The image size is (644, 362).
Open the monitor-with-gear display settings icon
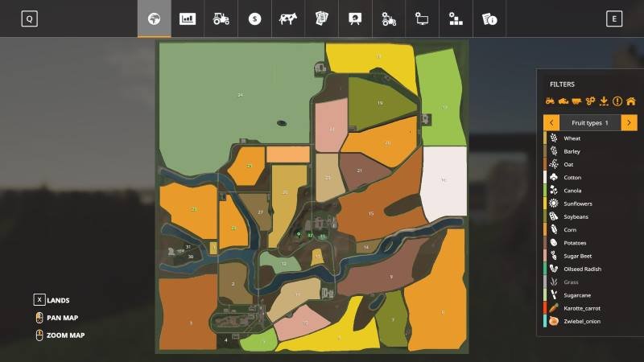[422, 19]
